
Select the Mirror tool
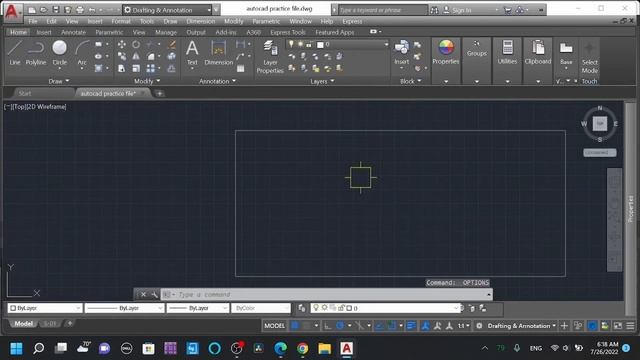(x=136, y=56)
